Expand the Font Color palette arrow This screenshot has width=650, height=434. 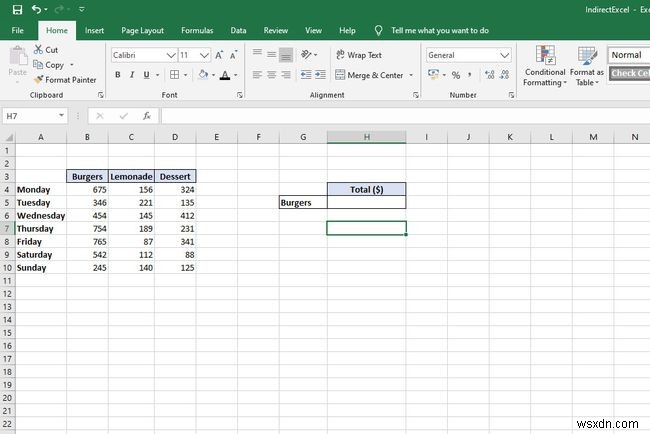(235, 75)
